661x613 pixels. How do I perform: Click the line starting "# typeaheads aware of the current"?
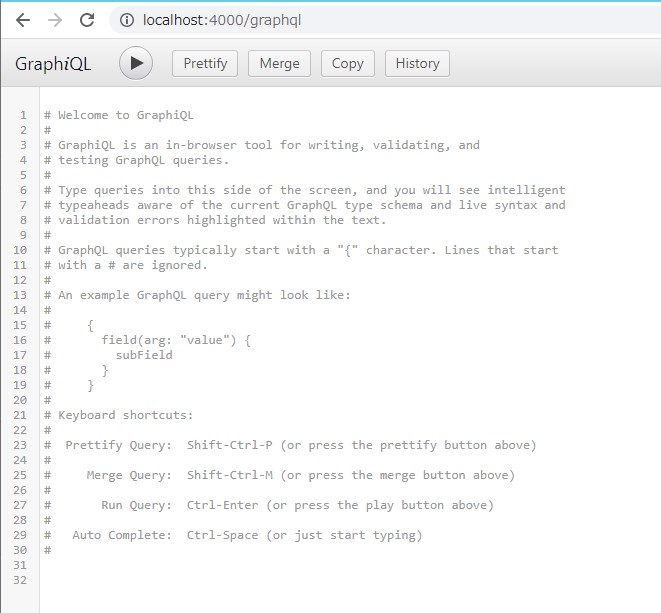[x=304, y=205]
